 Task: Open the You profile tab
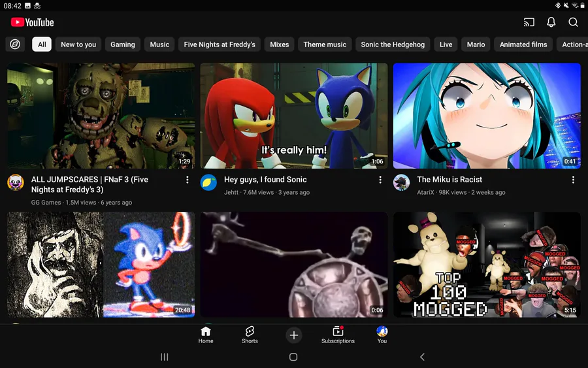382,335
